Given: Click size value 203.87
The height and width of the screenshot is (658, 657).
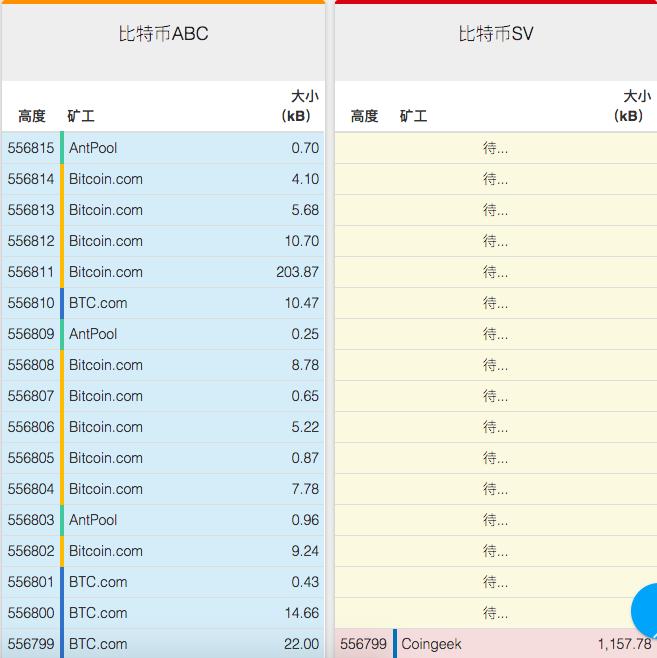Looking at the screenshot, I should pyautogui.click(x=297, y=272).
